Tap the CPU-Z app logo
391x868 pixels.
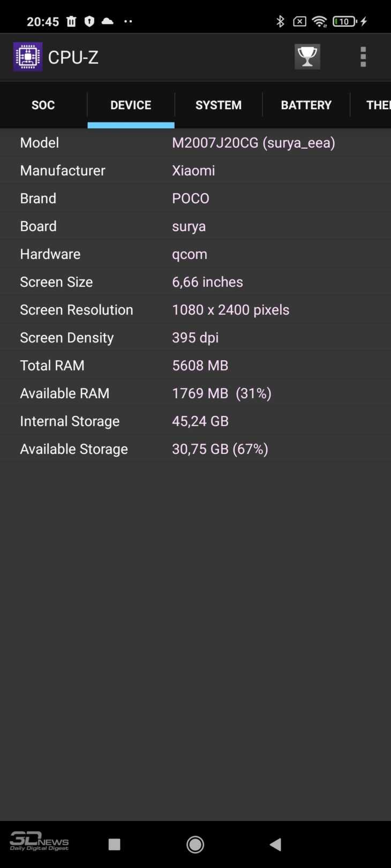(x=28, y=57)
